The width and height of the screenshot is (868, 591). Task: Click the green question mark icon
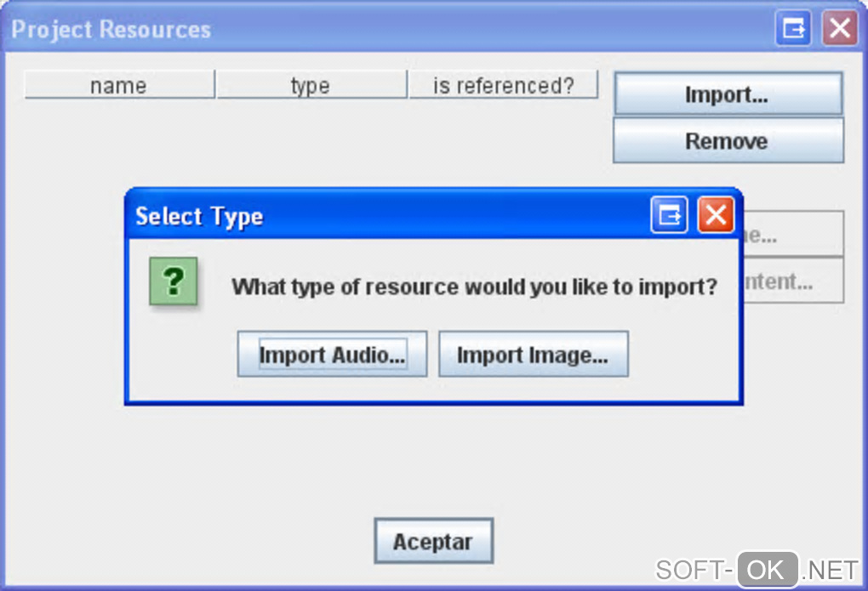tap(174, 281)
